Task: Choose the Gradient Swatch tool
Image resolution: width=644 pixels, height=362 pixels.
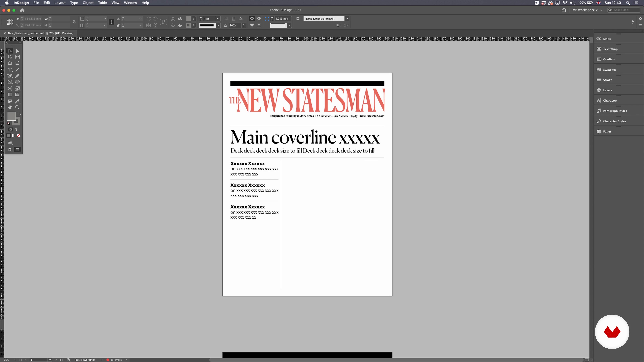Action: tap(10, 95)
